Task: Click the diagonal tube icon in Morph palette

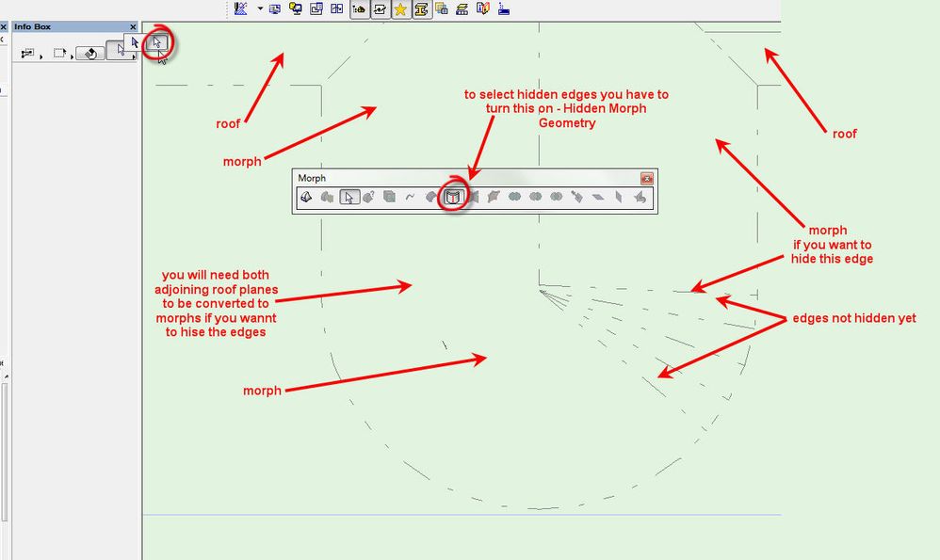Action: pos(576,197)
